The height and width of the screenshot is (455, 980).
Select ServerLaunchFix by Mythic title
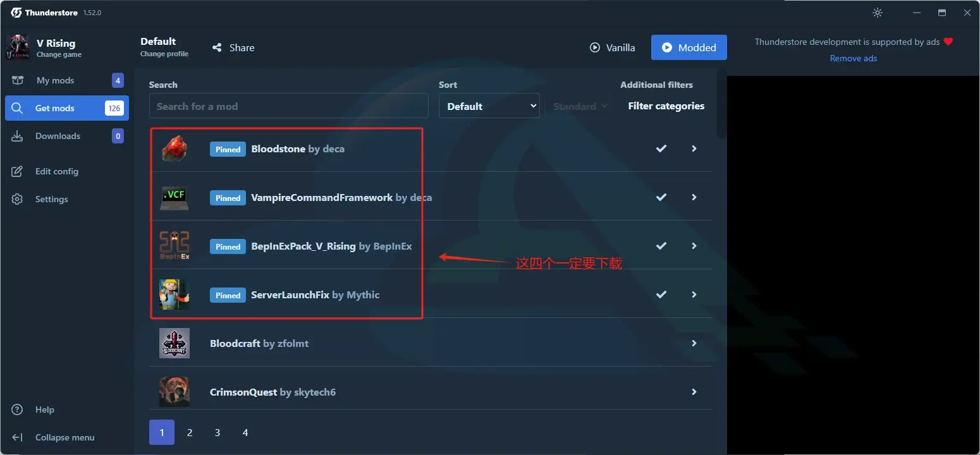[315, 295]
